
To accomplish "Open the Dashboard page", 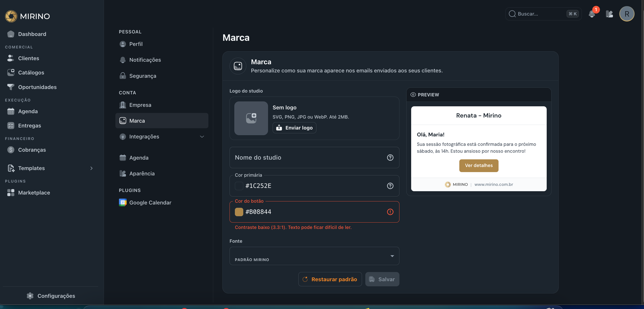I will (32, 34).
